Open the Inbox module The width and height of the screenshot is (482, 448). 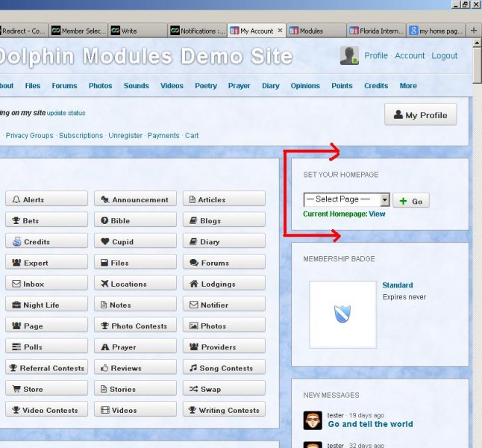point(46,284)
